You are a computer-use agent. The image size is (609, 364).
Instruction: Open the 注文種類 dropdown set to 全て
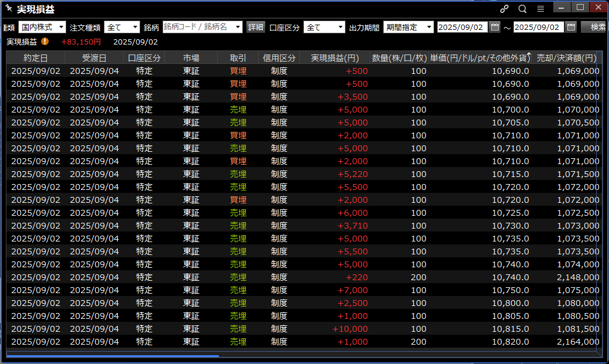tap(122, 27)
